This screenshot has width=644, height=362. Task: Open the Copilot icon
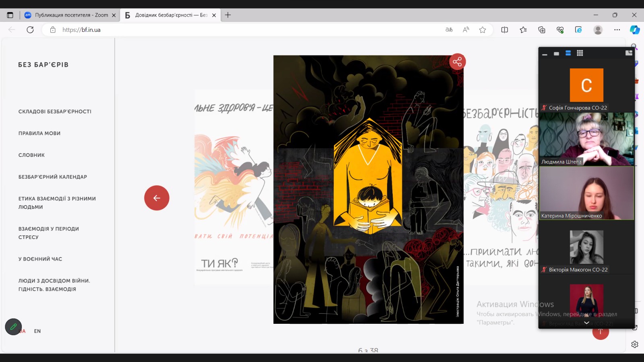pos(635,30)
